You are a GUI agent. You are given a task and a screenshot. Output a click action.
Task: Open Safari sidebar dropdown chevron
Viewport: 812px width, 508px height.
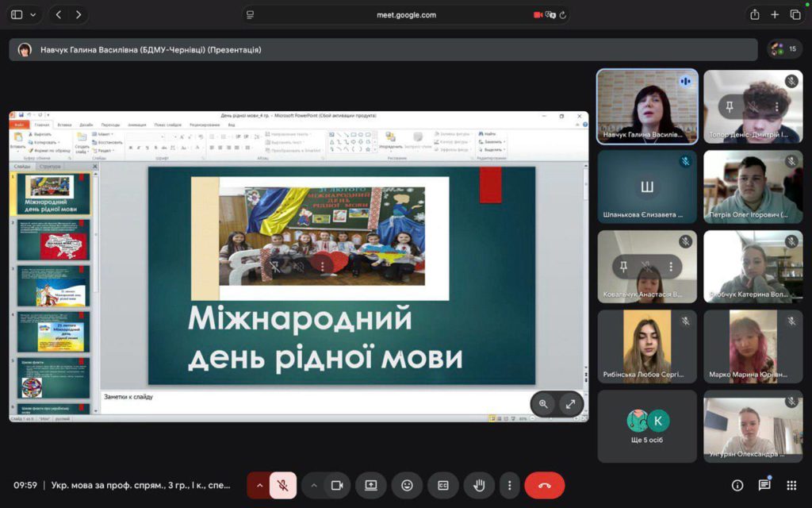pos(33,14)
